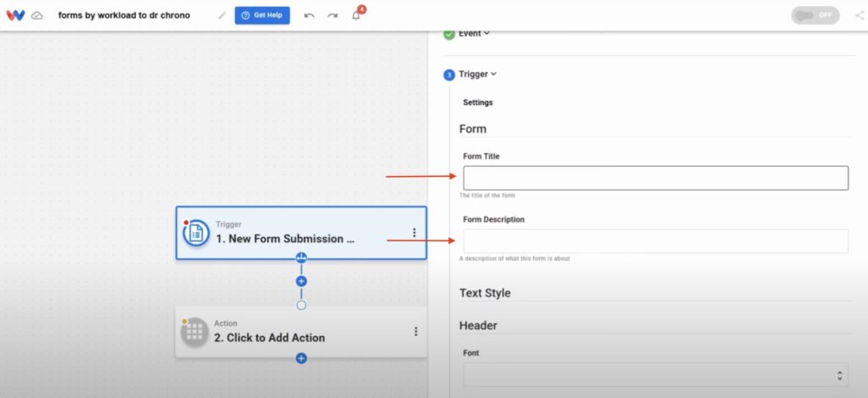The width and height of the screenshot is (868, 398).
Task: Click plus button between trigger and action
Action: click(x=301, y=281)
